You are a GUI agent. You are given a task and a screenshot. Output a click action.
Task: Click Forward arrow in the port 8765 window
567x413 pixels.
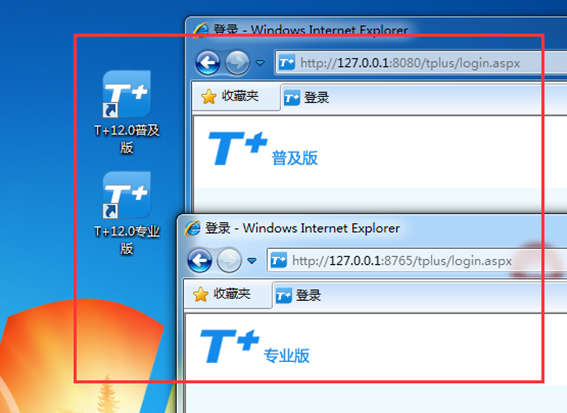coord(229,260)
